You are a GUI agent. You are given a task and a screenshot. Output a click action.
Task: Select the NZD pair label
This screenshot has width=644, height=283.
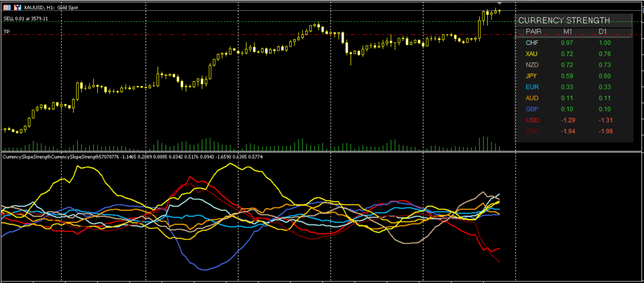pyautogui.click(x=532, y=65)
